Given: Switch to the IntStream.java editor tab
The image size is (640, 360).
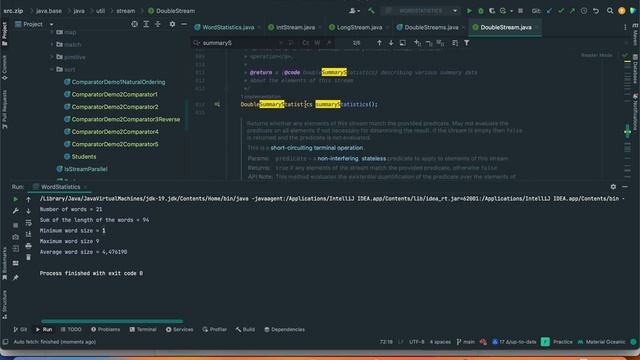Looking at the screenshot, I should pyautogui.click(x=295, y=27).
